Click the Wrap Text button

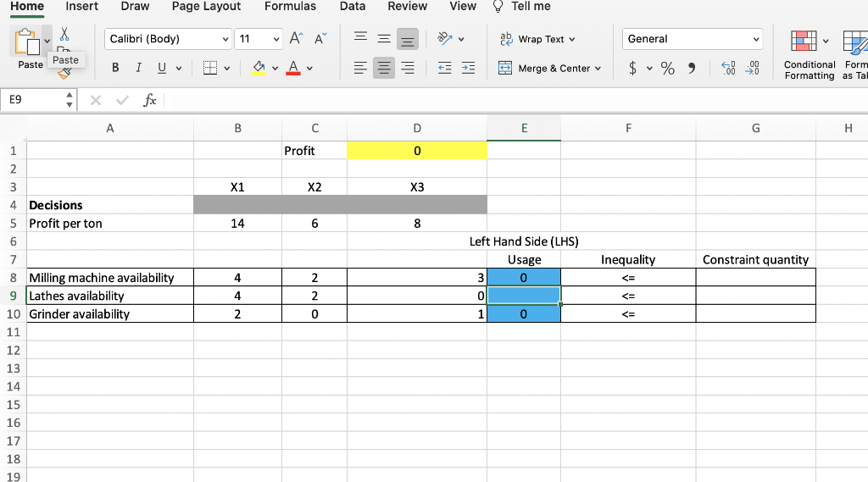tap(537, 39)
